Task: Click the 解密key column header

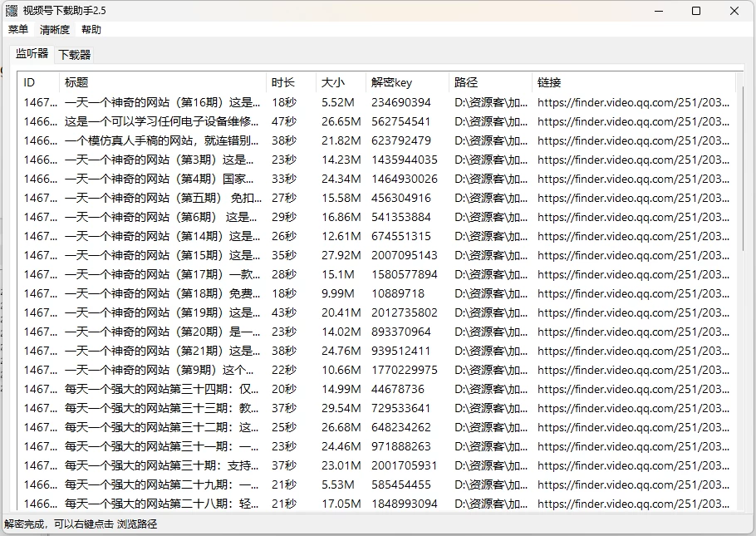Action: coord(407,82)
